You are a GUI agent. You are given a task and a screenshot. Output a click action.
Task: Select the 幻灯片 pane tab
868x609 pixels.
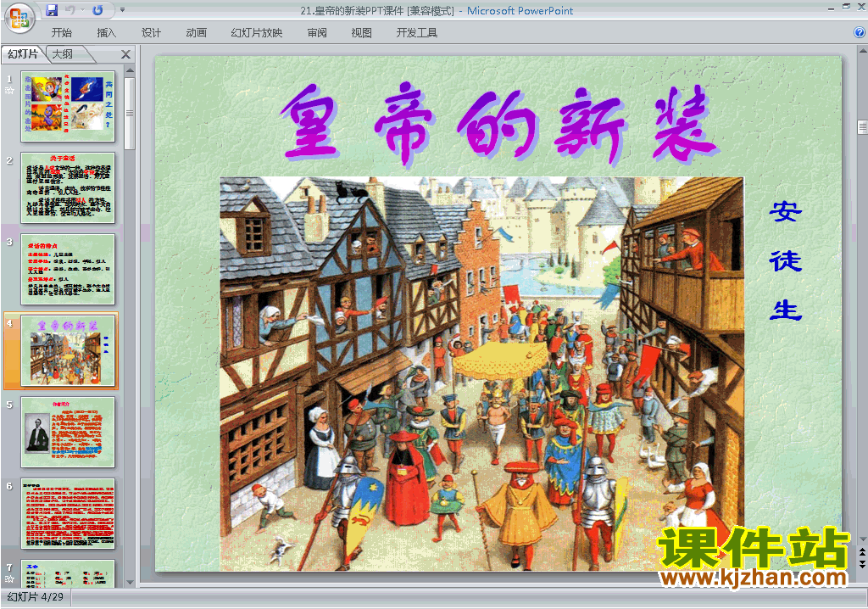(23, 53)
